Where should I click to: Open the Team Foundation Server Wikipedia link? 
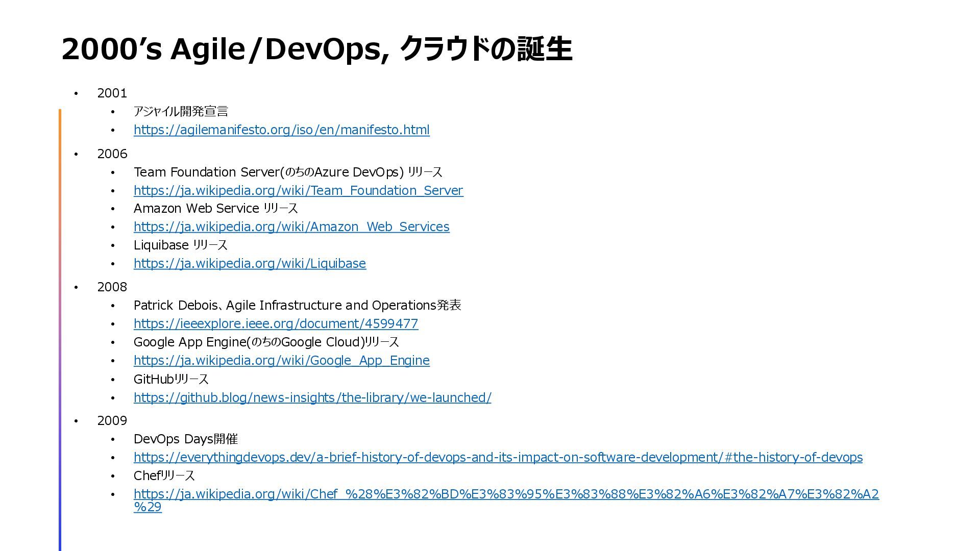click(298, 191)
